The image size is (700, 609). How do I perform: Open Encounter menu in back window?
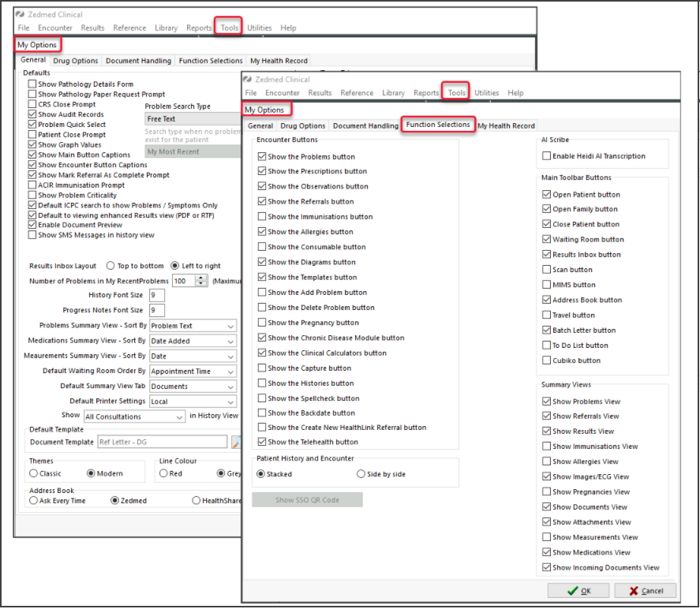(x=55, y=28)
